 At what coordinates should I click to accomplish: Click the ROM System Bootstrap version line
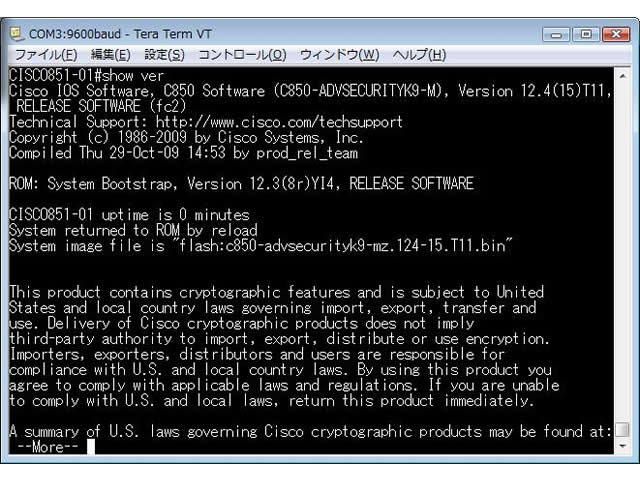(241, 184)
